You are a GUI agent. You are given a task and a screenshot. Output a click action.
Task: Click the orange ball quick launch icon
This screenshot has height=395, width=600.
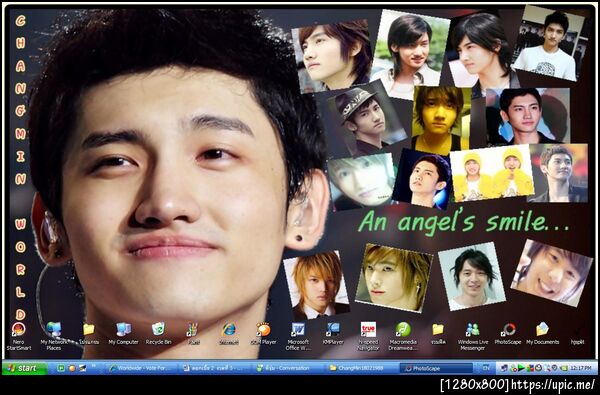tap(72, 368)
